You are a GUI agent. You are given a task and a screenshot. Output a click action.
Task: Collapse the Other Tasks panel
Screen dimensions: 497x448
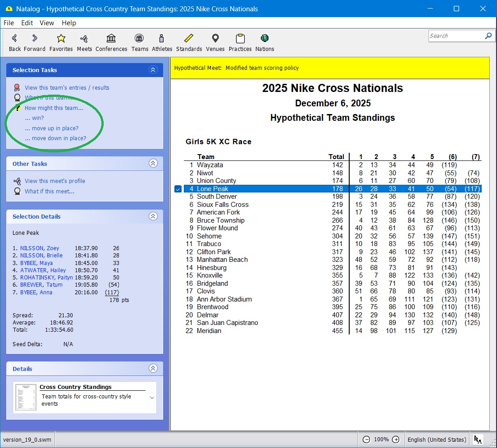coord(153,164)
